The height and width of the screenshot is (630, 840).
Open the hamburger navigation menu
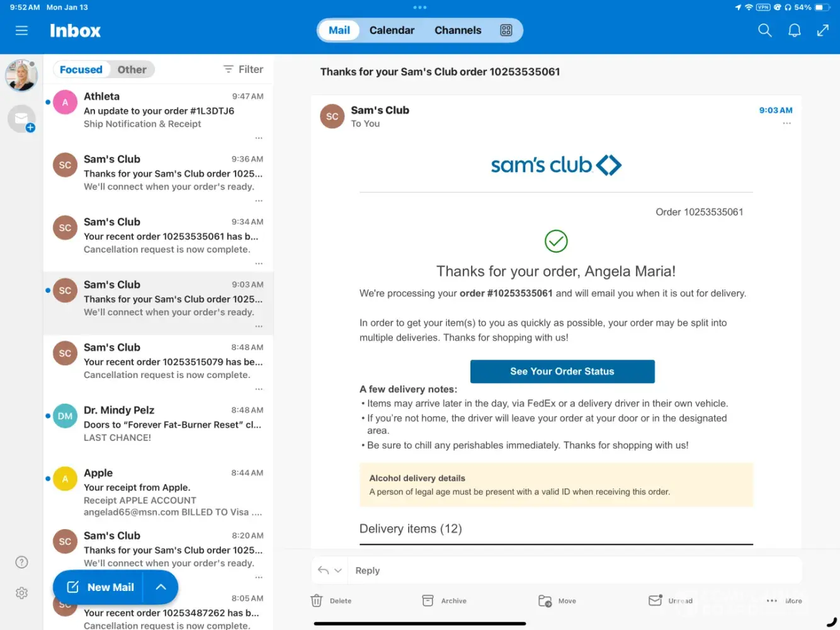[x=21, y=30]
